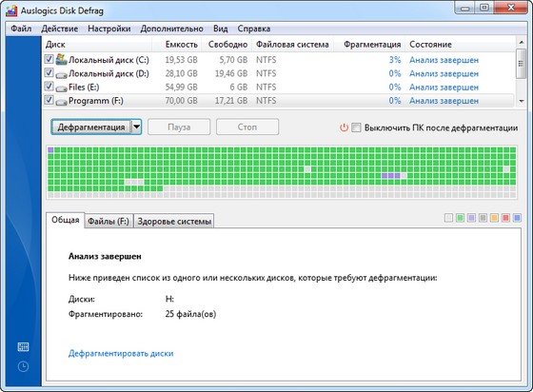Select the Локальный диск (D:) row name
The height and width of the screenshot is (392, 533).
point(109,73)
